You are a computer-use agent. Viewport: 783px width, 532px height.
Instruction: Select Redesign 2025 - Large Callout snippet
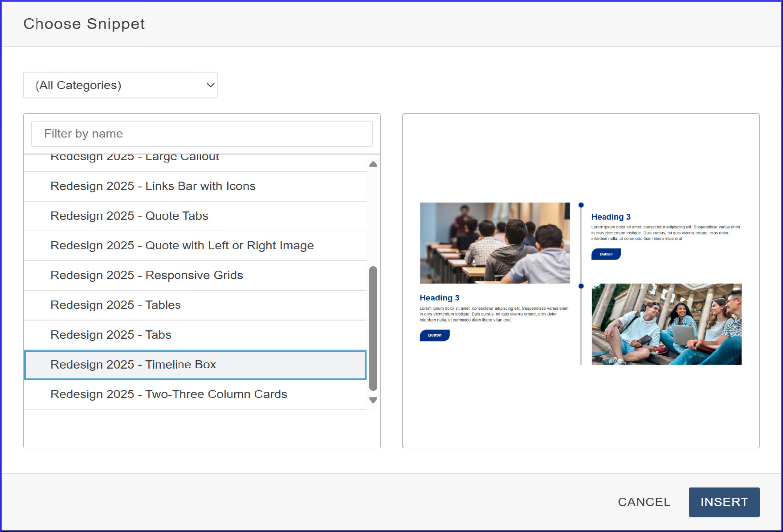tap(135, 159)
